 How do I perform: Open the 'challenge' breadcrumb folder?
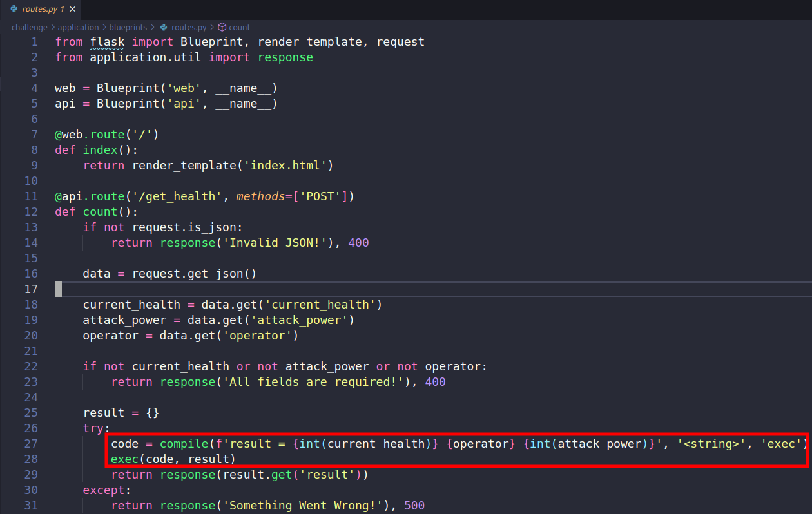point(29,27)
